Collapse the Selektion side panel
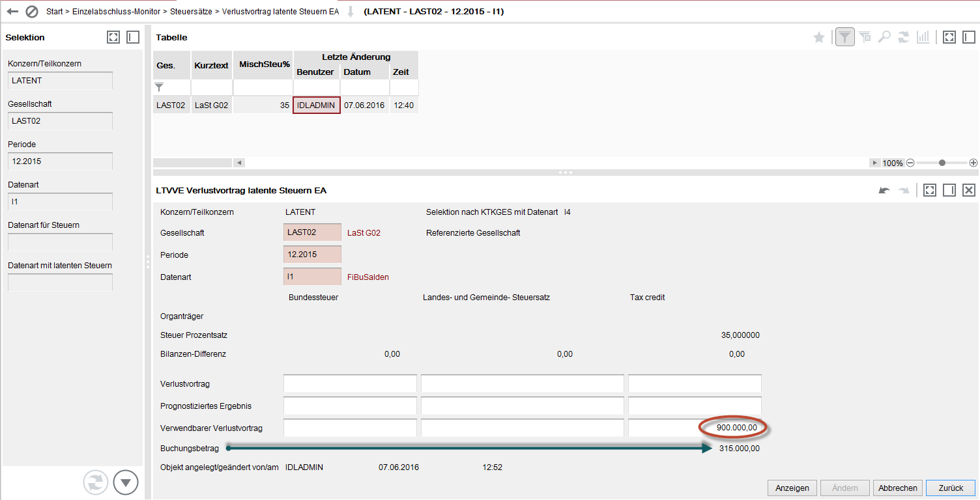This screenshot has height=500, width=980. click(x=133, y=38)
